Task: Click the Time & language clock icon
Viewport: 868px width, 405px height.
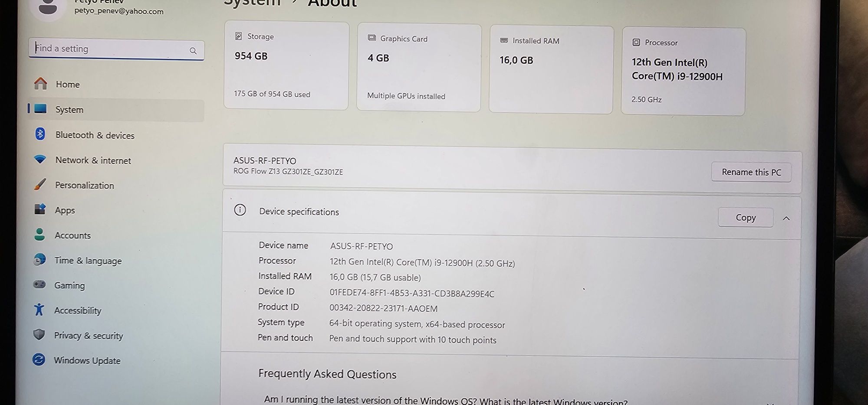Action: (x=39, y=260)
